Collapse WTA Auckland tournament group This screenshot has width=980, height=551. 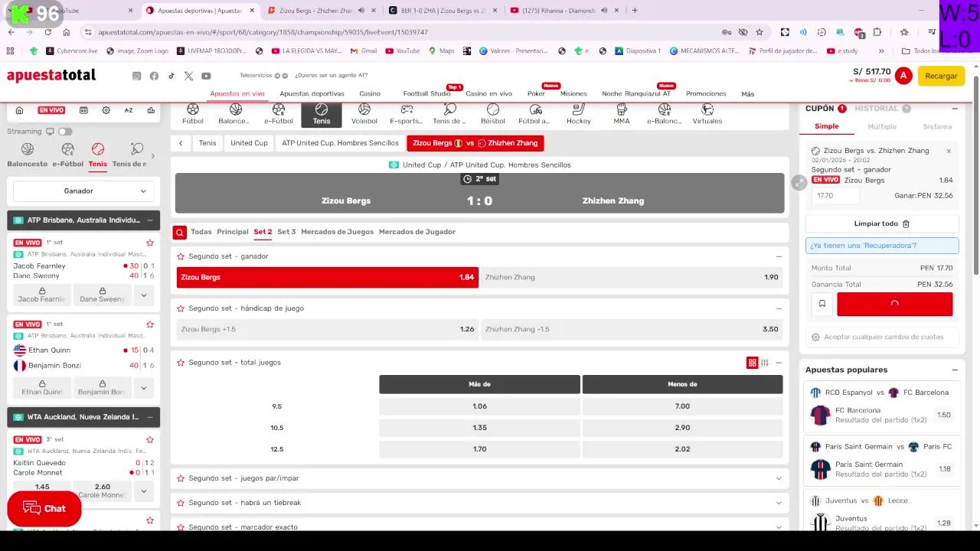click(150, 417)
